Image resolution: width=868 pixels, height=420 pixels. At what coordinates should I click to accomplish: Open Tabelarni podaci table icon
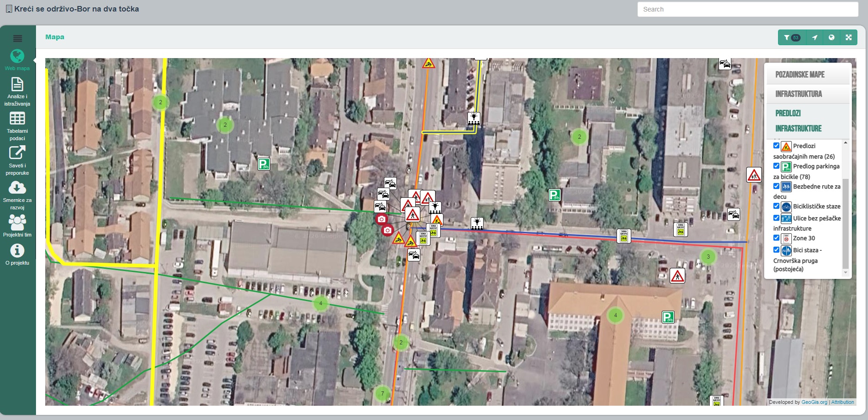(17, 118)
